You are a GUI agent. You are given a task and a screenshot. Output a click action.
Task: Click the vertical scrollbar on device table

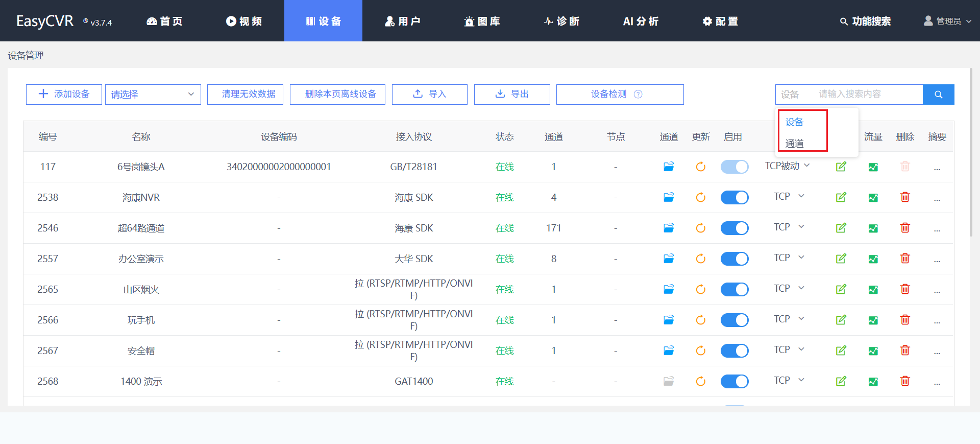971,153
